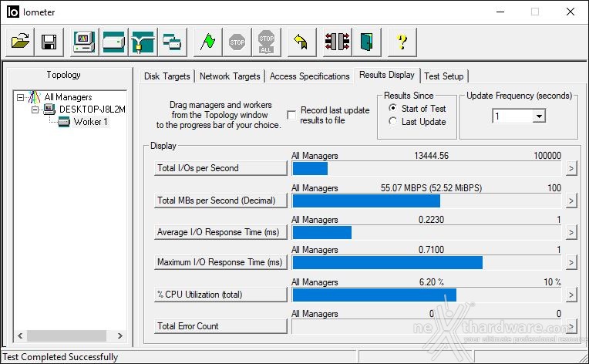Exit Iometer door icon
589x364 pixels.
[x=367, y=42]
